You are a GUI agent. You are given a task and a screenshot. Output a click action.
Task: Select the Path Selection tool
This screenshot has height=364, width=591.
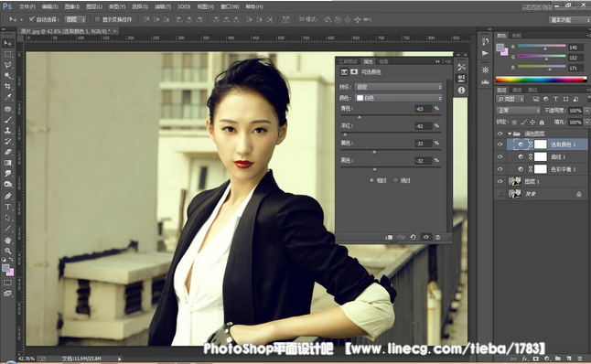tap(7, 218)
